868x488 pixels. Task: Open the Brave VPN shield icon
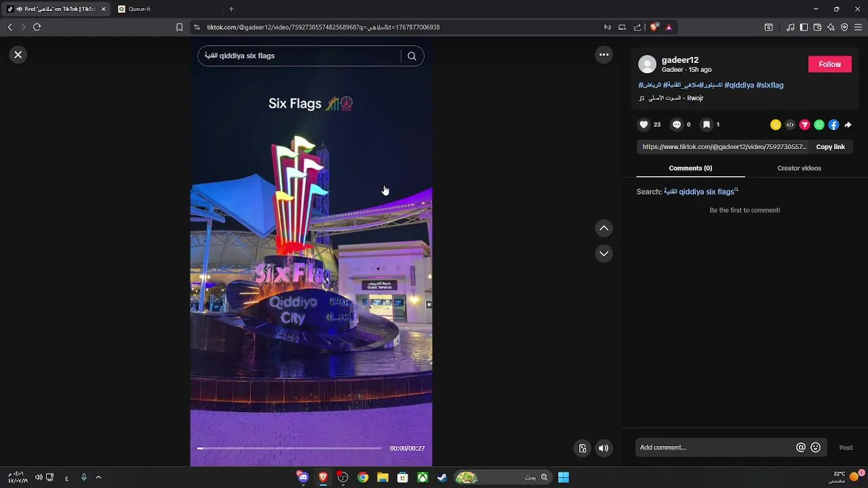coord(844,27)
